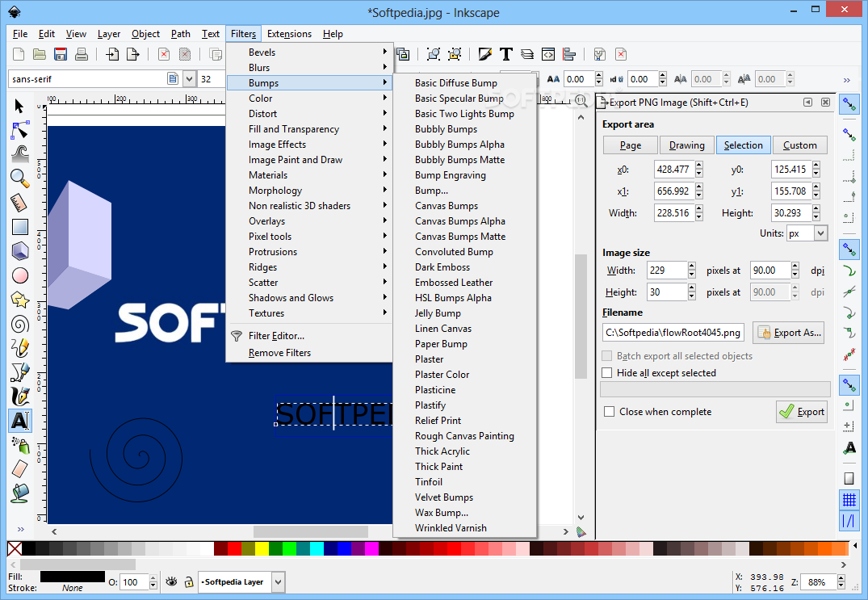Expand the Blurs submenu
Viewport: 868px width, 600px height.
pyautogui.click(x=309, y=68)
